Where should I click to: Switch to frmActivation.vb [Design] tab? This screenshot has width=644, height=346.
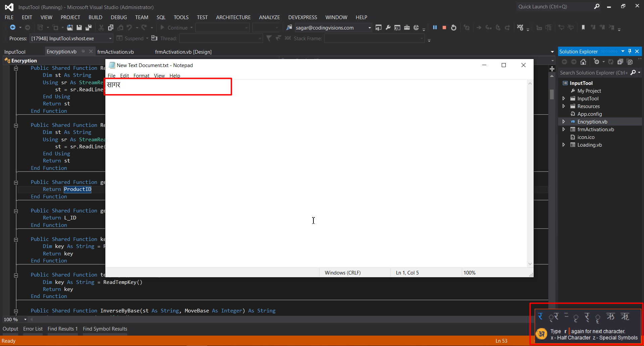point(183,52)
